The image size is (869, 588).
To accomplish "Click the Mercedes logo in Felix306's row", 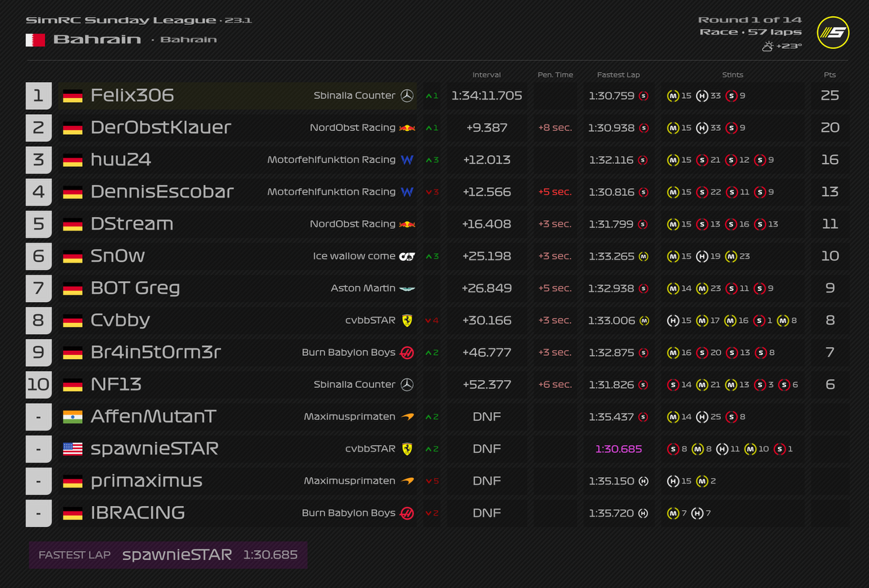I will (x=407, y=96).
